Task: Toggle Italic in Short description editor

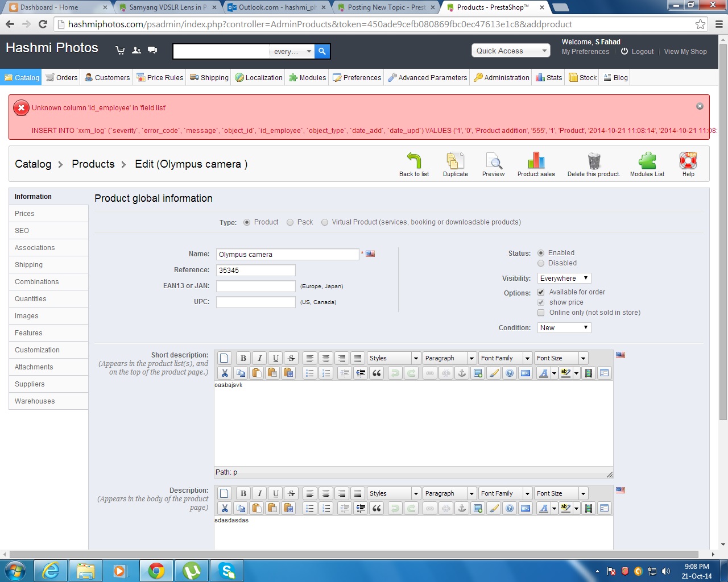Action: (259, 358)
